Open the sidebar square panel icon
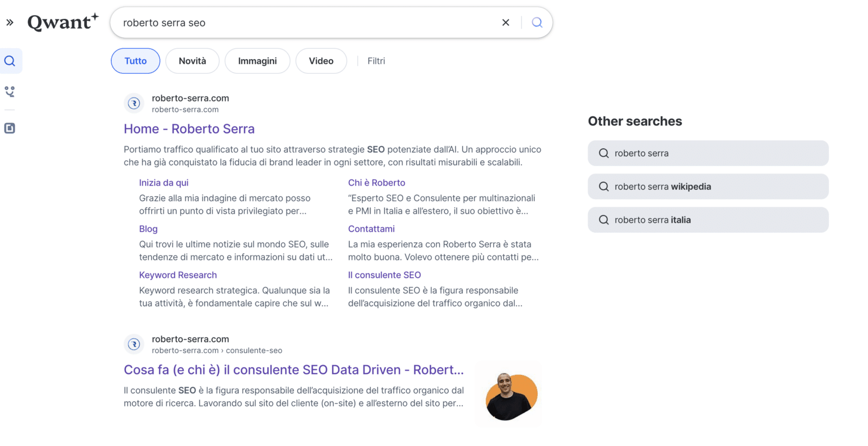This screenshot has width=868, height=446. point(10,128)
